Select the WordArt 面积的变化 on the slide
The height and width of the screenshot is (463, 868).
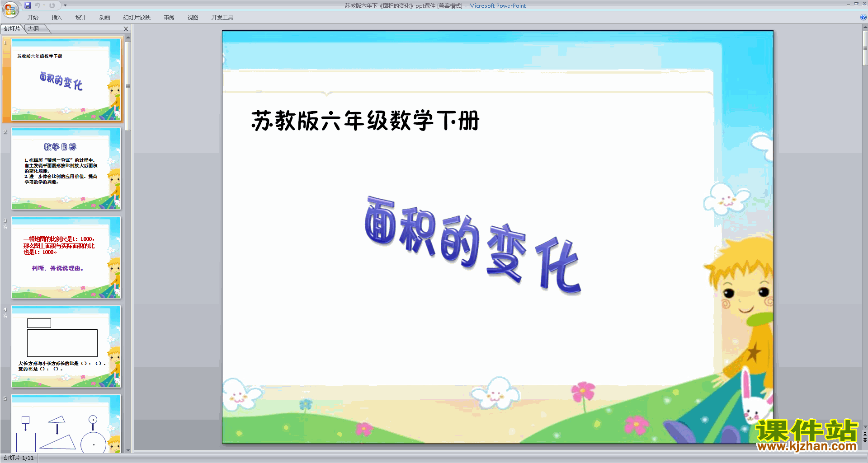coord(473,245)
